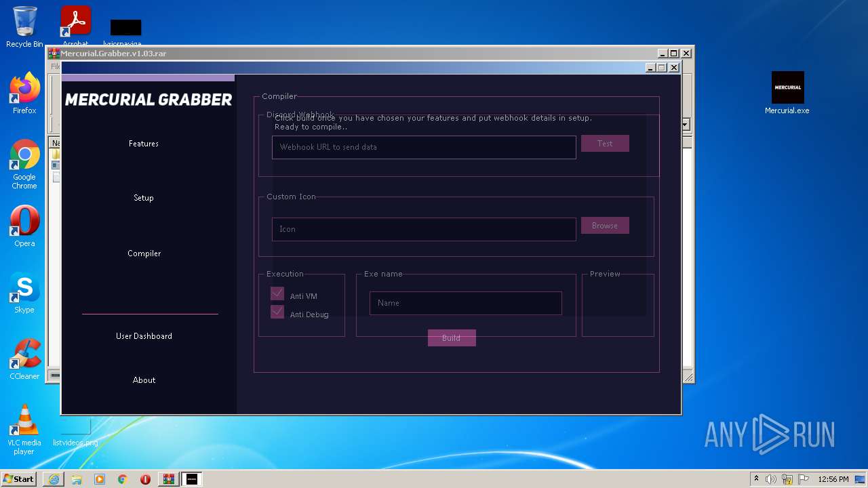
Task: Select the Mercurial.exe desktop icon
Action: click(787, 93)
